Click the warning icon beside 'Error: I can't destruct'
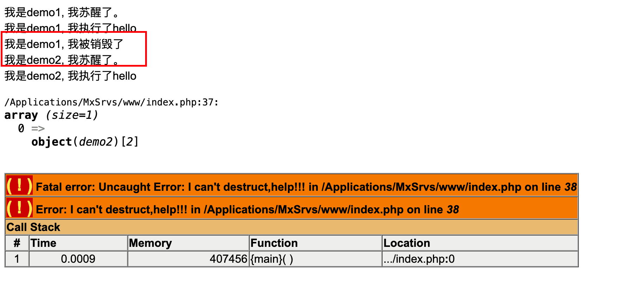Viewport: 644px width, 292px height. (x=19, y=208)
